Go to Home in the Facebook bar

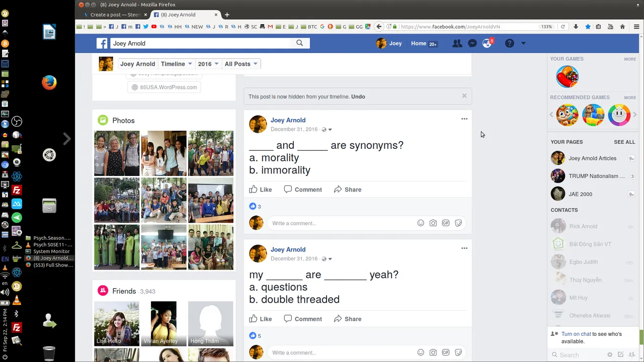coord(419,43)
